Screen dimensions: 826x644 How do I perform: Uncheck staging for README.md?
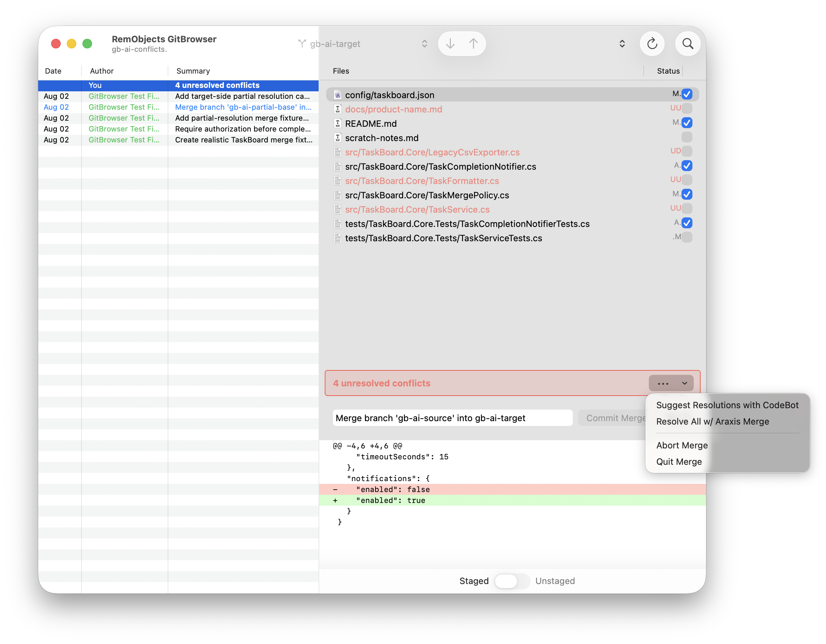click(687, 123)
